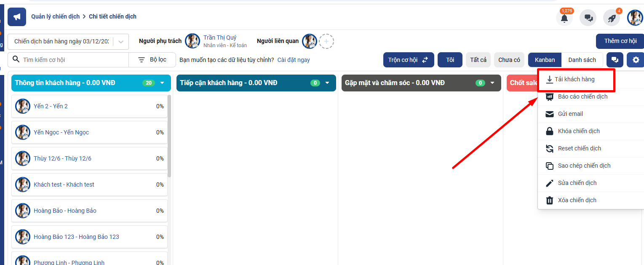Image resolution: width=644 pixels, height=265 pixels.
Task: Switch to Kanban view
Action: (x=545, y=60)
